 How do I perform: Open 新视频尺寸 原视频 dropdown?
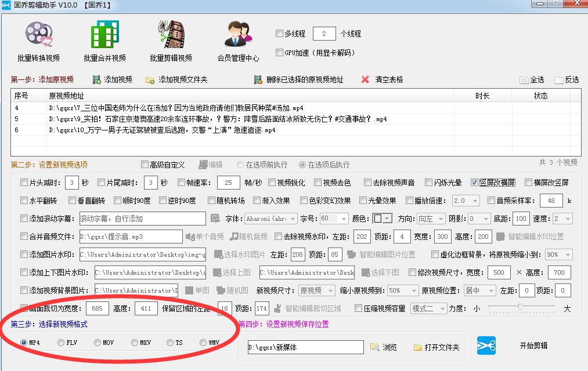[x=317, y=290]
